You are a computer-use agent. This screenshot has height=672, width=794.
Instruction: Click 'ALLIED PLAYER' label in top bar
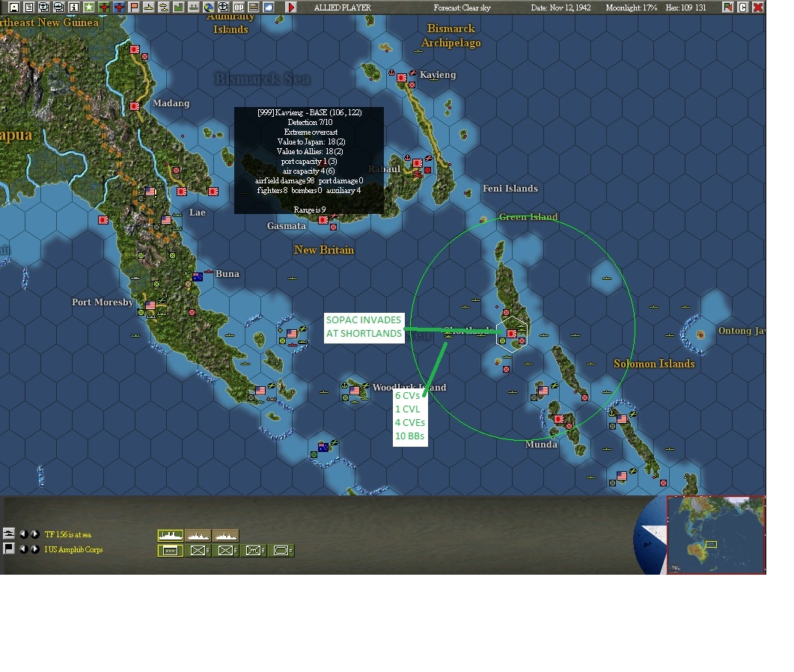342,7
